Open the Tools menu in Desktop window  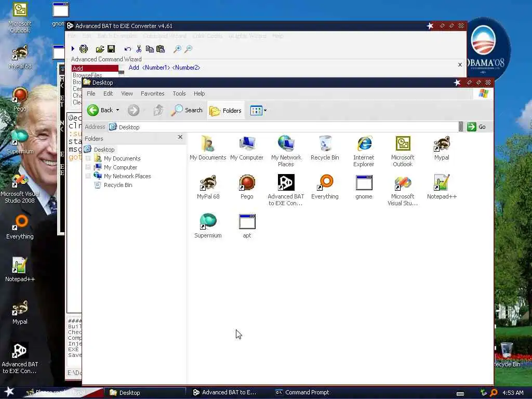coord(179,94)
